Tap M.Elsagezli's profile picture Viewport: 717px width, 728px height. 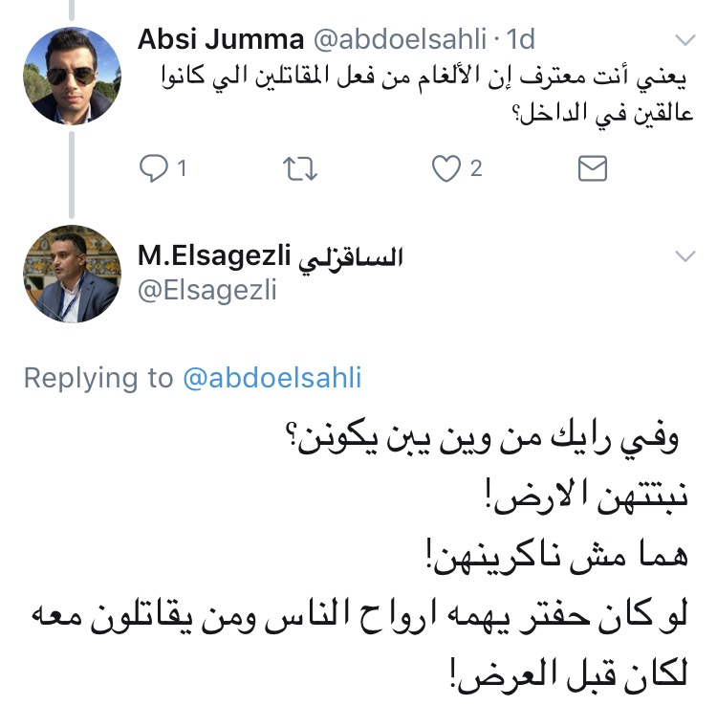coord(72,274)
